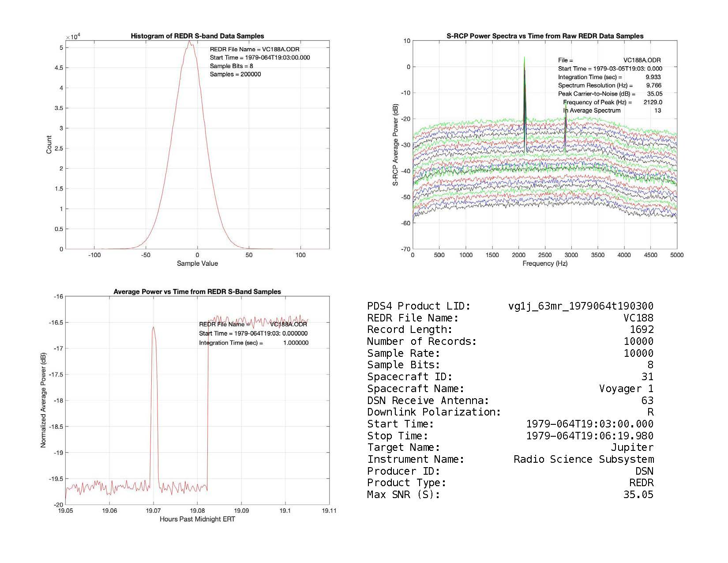Click the PDS4 Product LID value

[581, 306]
